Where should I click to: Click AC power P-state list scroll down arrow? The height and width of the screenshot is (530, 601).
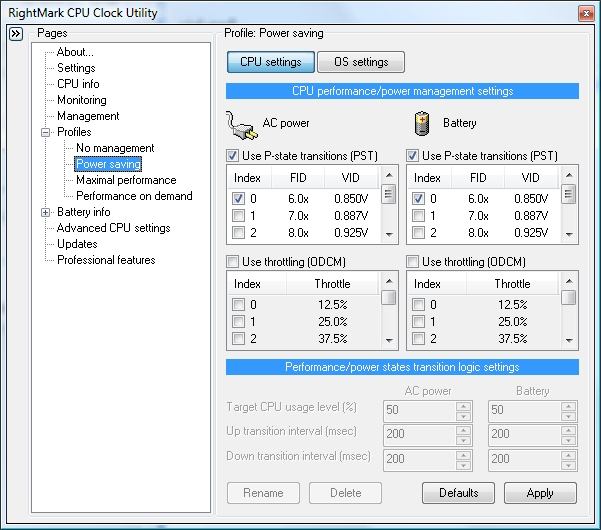coord(389,234)
